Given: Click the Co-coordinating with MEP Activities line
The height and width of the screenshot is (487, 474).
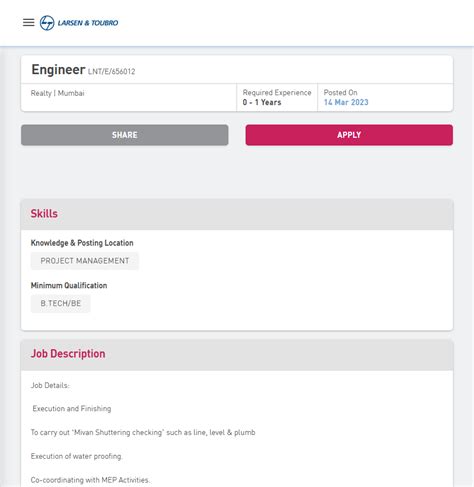Looking at the screenshot, I should (x=90, y=480).
